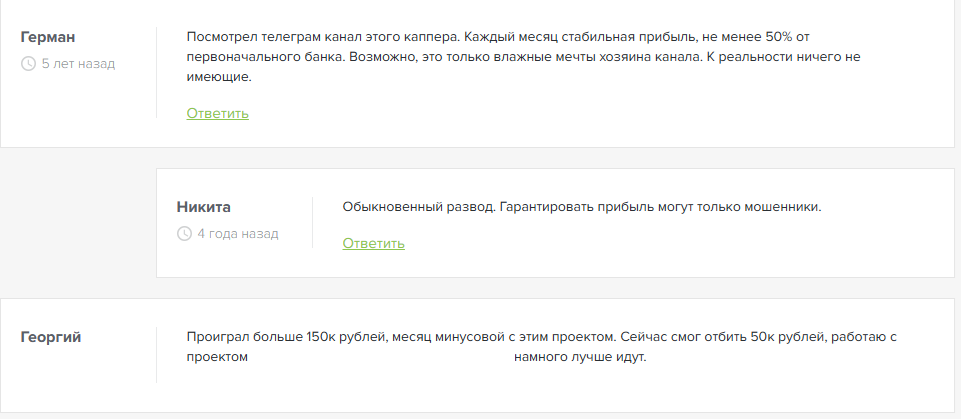Click the word "имеющие." ending Герман's comment
The height and width of the screenshot is (419, 961).
pos(219,77)
